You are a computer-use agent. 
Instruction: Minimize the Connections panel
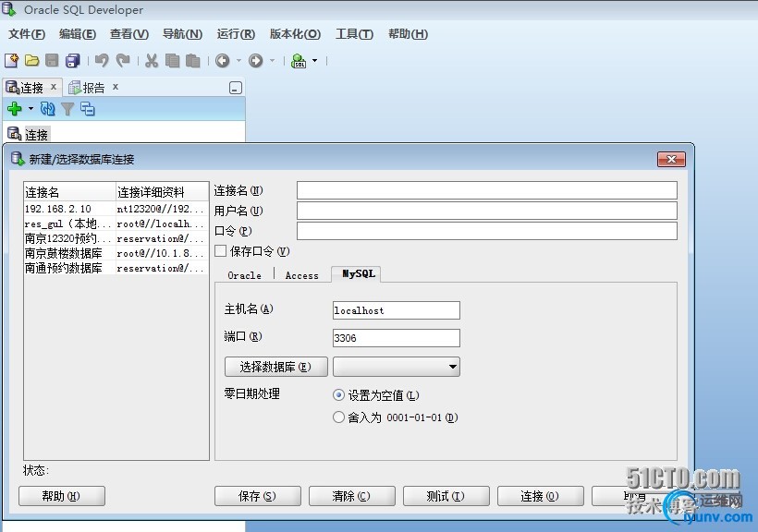coord(236,88)
